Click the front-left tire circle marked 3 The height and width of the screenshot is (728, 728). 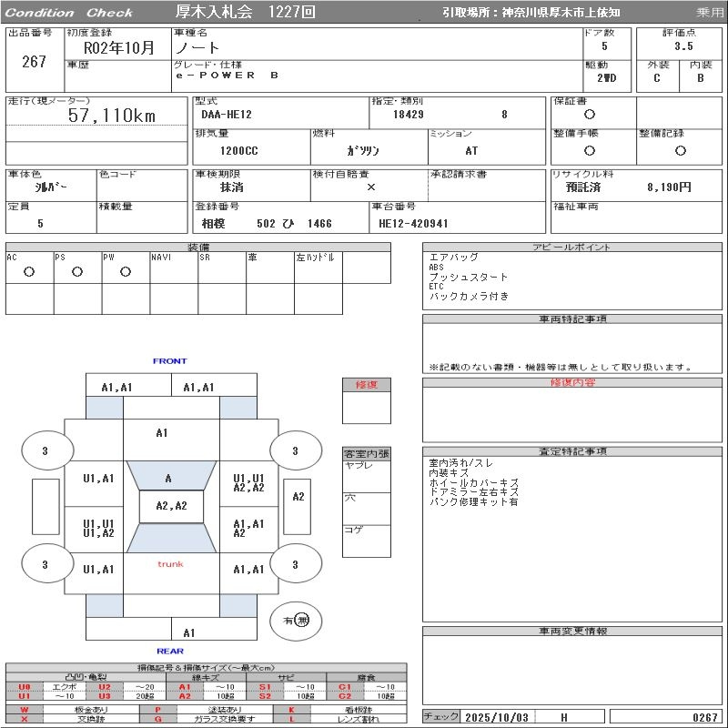pyautogui.click(x=44, y=450)
